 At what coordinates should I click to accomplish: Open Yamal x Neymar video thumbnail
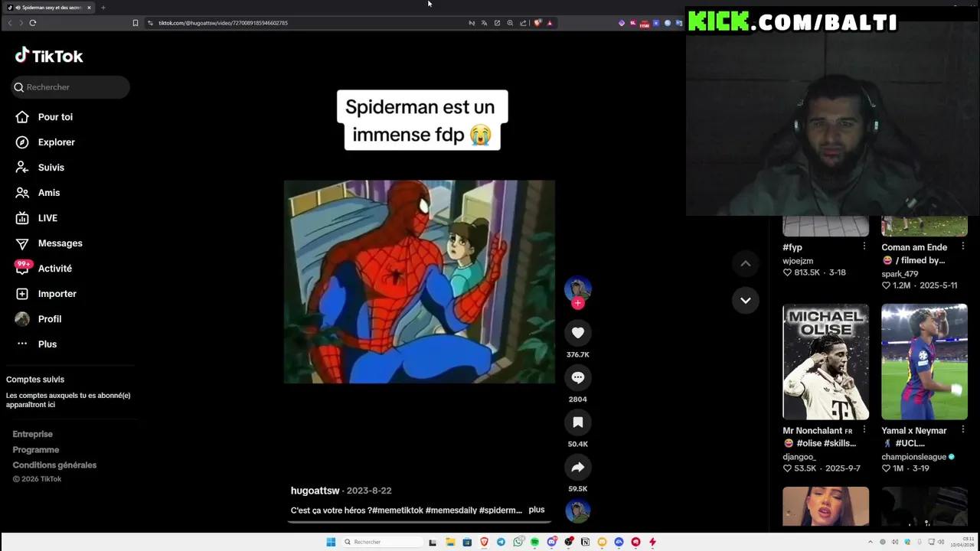[924, 362]
